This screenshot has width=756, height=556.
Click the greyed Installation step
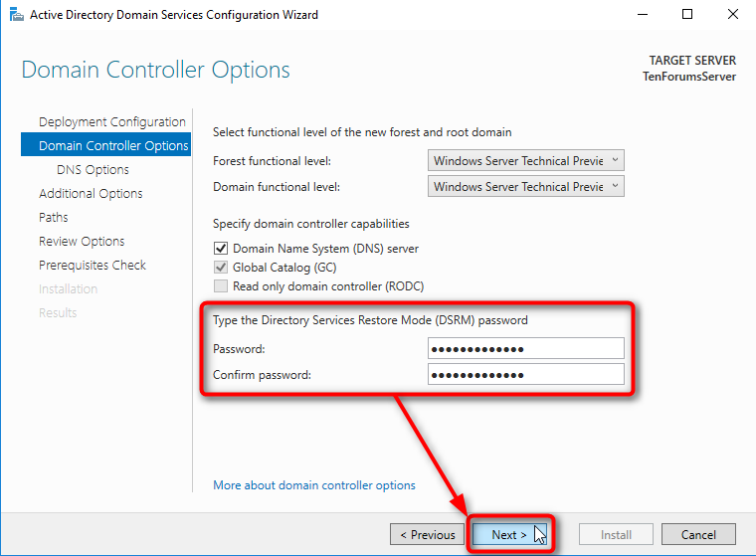pyautogui.click(x=68, y=288)
